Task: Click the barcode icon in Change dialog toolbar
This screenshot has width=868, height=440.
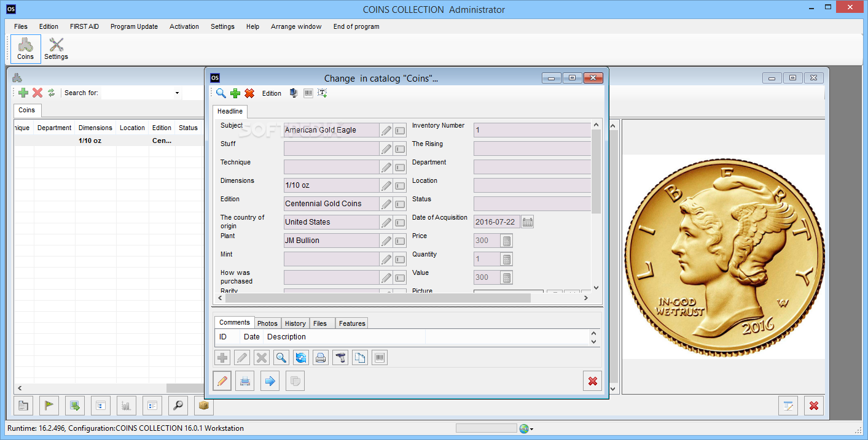Action: click(308, 93)
